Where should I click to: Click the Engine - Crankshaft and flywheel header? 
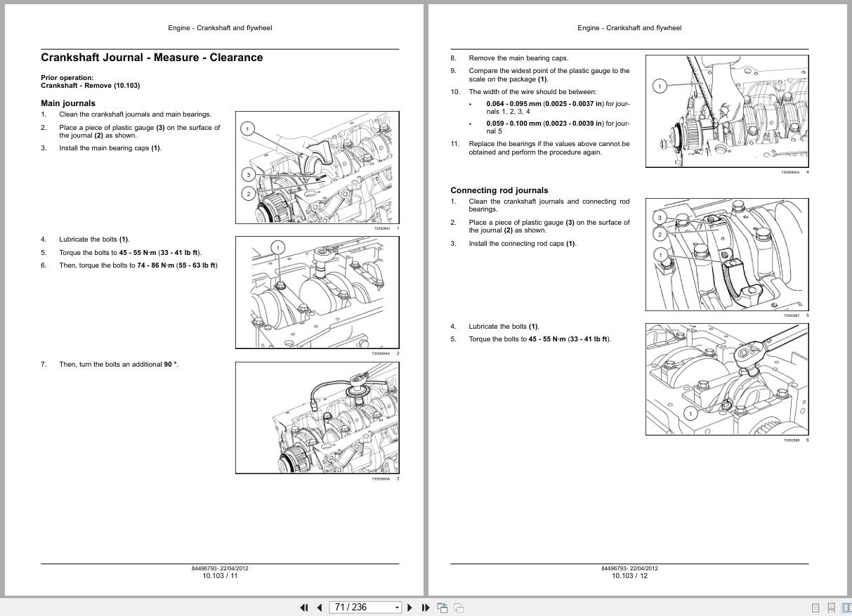click(x=218, y=28)
